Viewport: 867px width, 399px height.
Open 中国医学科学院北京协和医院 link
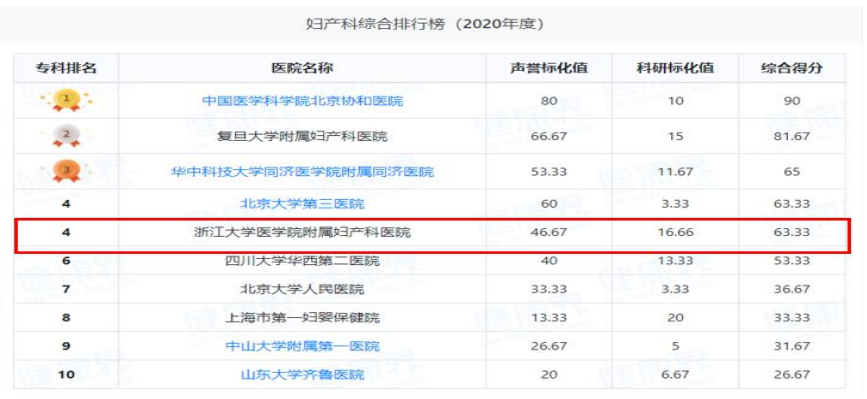click(302, 101)
